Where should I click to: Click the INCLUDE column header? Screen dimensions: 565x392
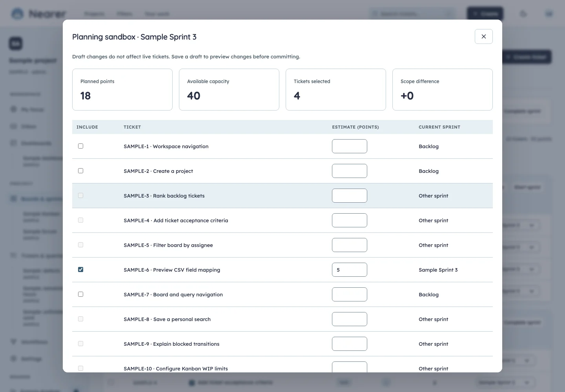(87, 127)
